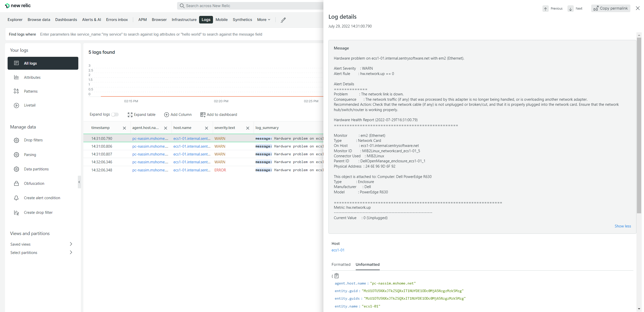
Task: Open Obfuscation settings
Action: click(34, 183)
